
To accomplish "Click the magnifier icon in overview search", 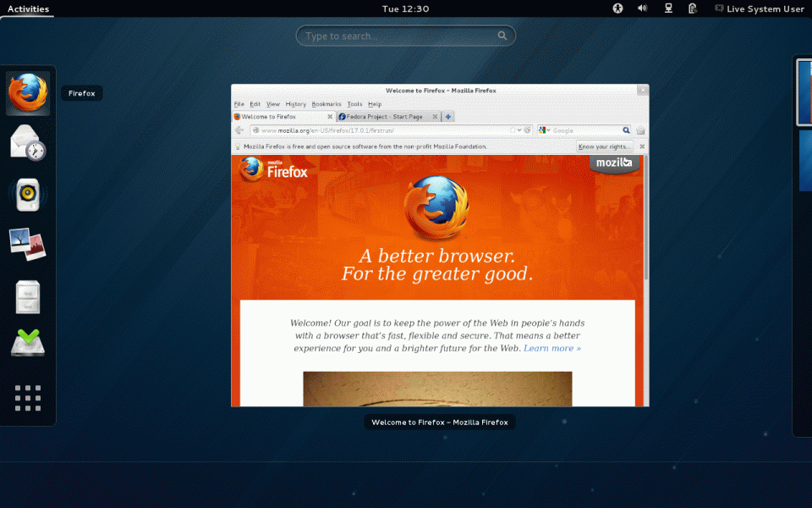I will 502,36.
